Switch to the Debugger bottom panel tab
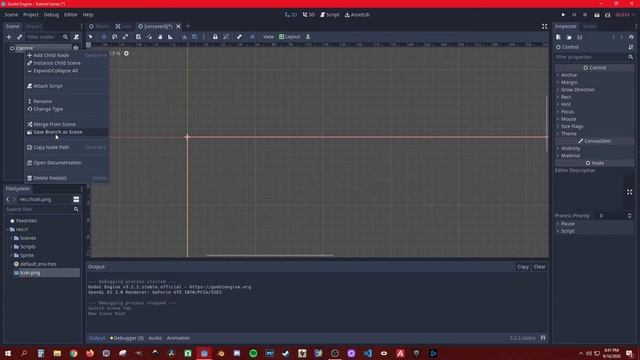The image size is (640, 360). click(x=127, y=338)
